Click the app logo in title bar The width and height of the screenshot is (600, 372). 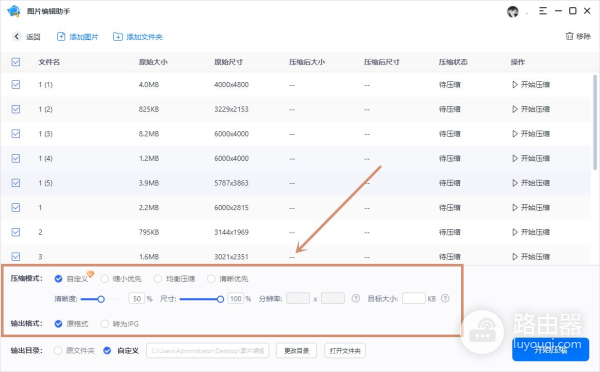coord(14,11)
